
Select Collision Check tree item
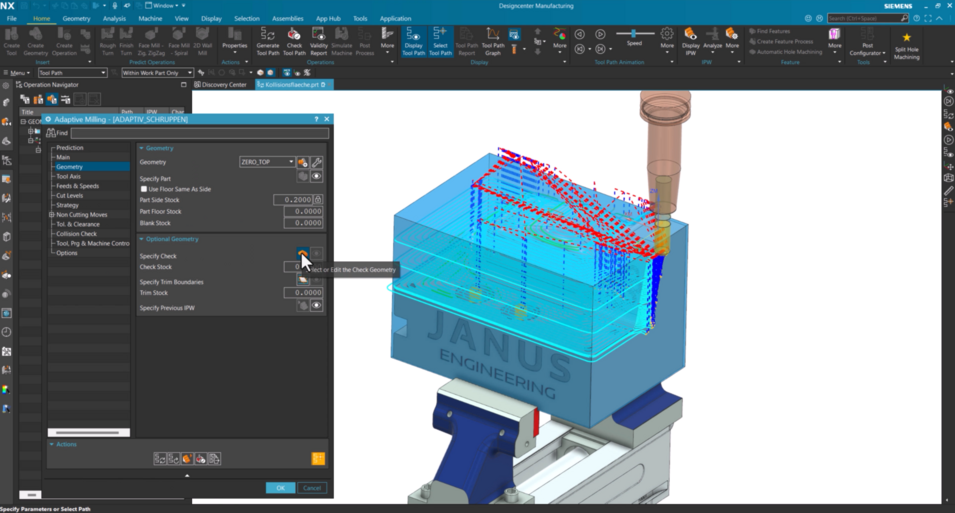[x=76, y=234]
